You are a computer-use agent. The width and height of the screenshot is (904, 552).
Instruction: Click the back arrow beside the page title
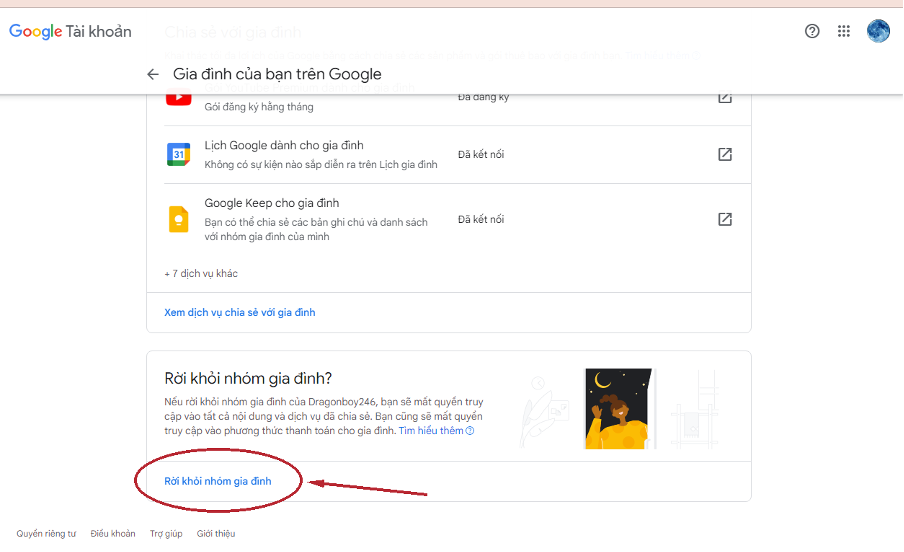tap(153, 74)
